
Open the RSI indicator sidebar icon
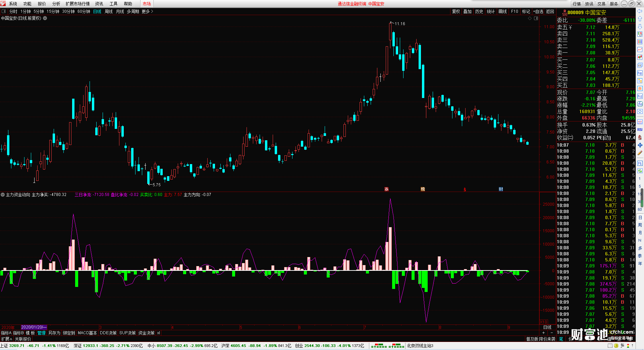640,130
